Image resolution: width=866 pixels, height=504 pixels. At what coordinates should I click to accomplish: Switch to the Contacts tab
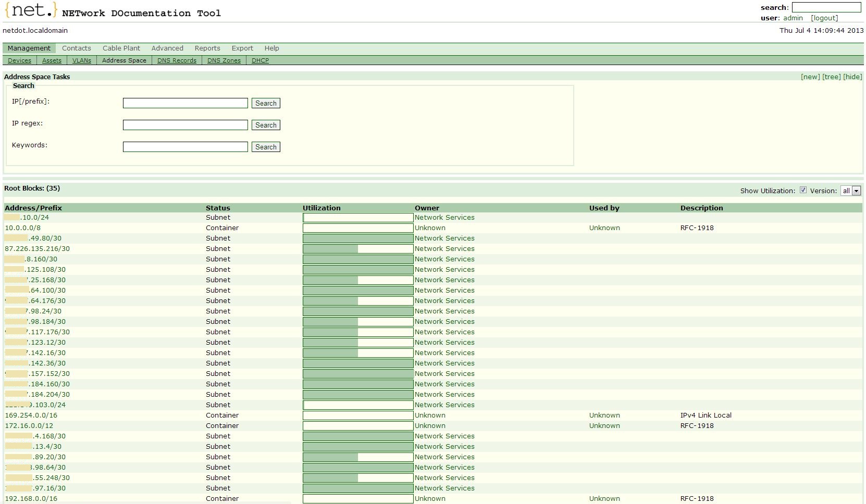[x=76, y=48]
